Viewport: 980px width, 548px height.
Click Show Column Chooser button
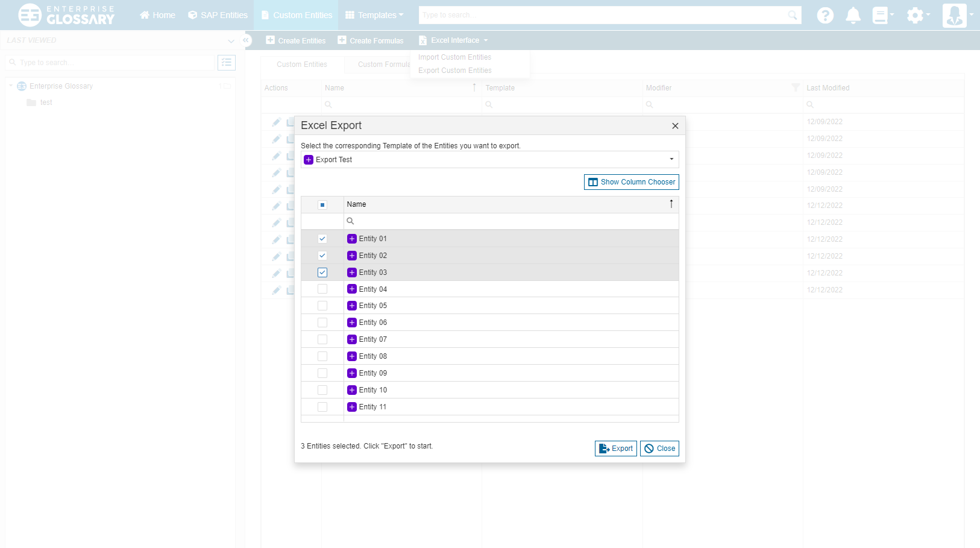631,182
